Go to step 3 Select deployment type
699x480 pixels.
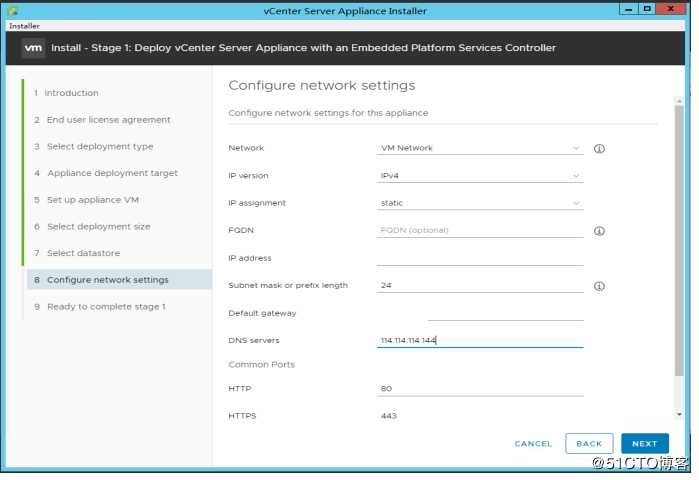coord(94,147)
